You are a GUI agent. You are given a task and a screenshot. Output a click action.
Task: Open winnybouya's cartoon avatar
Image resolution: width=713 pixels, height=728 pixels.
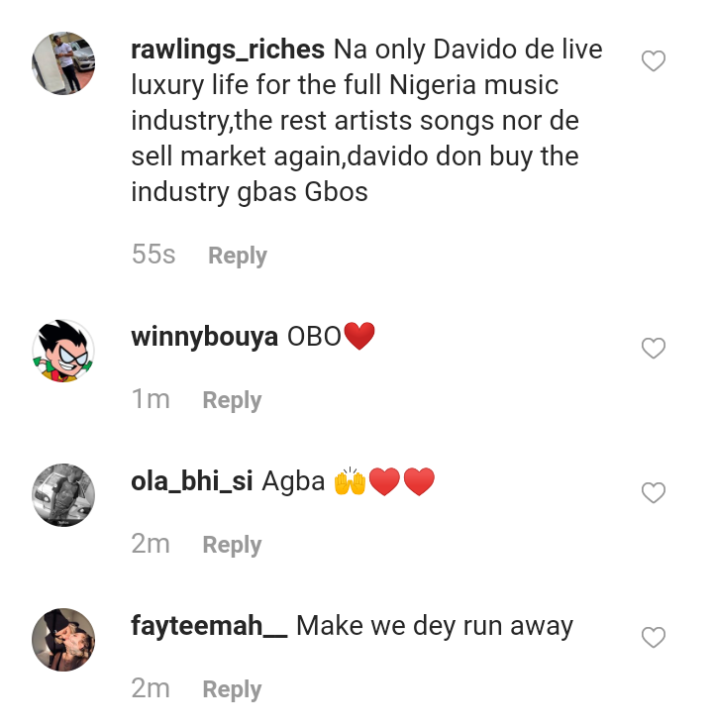63,351
